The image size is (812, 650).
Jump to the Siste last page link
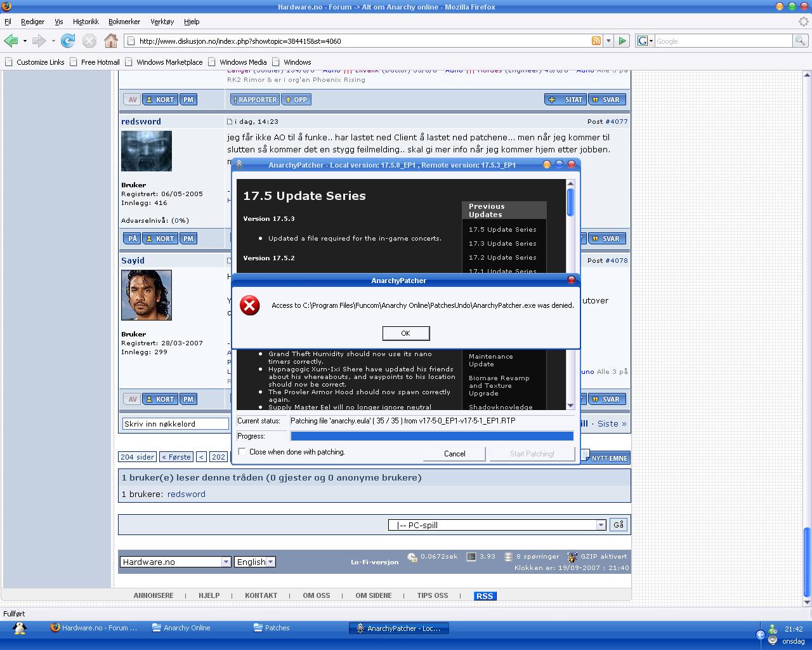[612, 423]
